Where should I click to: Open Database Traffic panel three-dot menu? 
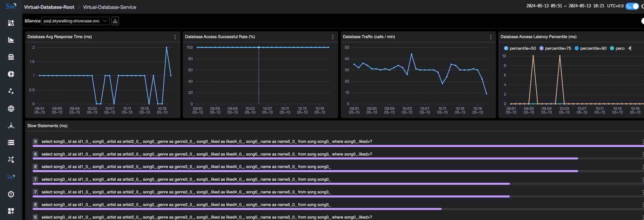coord(490,37)
